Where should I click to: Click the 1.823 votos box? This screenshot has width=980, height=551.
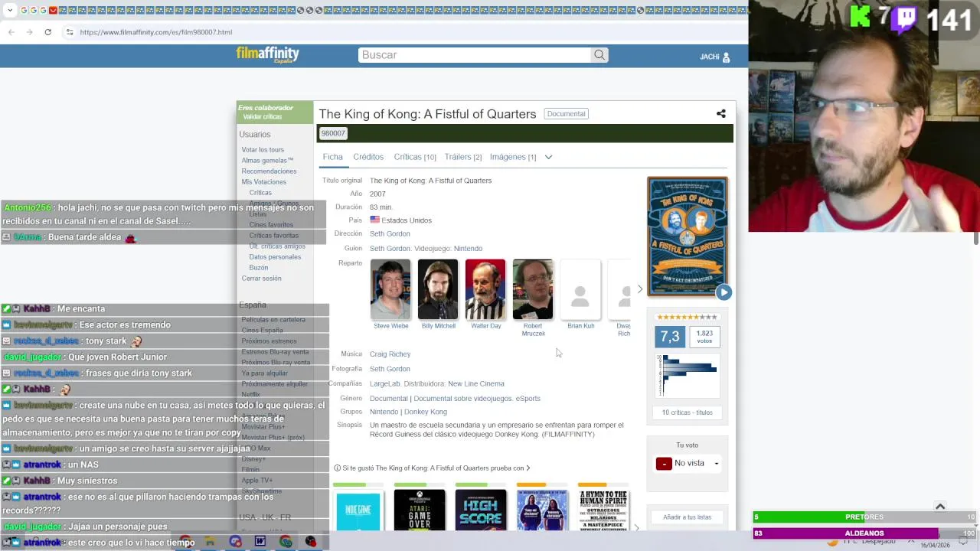click(704, 337)
